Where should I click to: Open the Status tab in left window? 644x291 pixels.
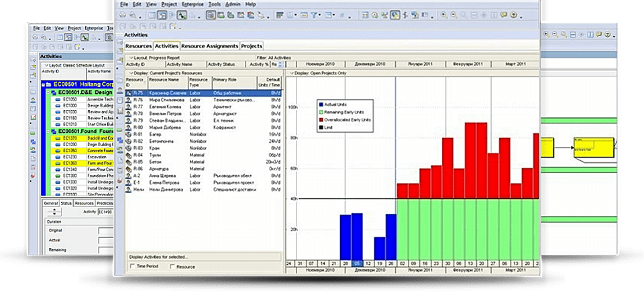tap(66, 203)
